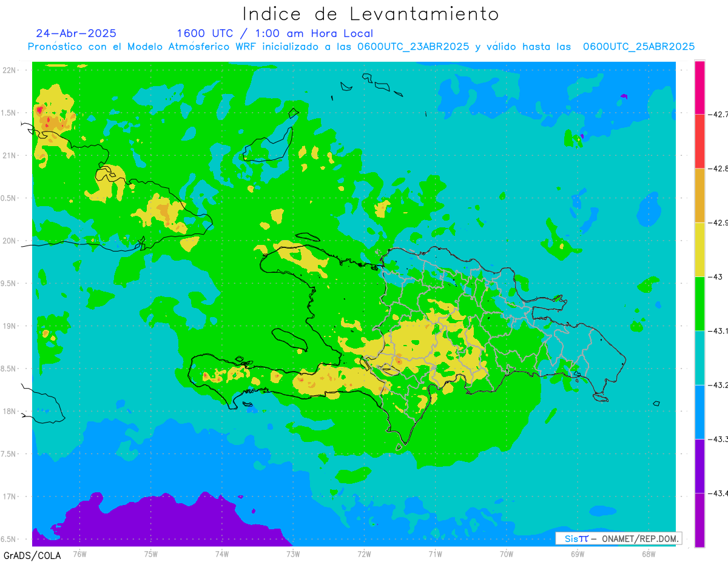This screenshot has height=562, width=728.
Task: Click the dark purple swatch above -43.4
Action: (x=699, y=466)
